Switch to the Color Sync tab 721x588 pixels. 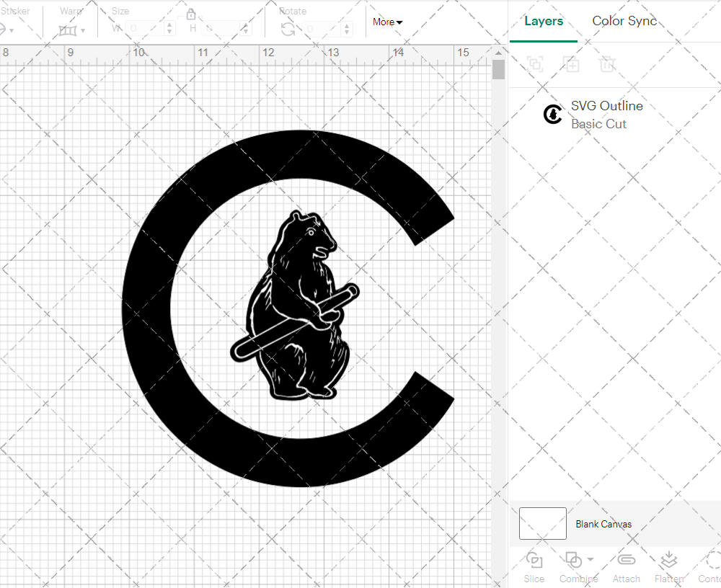[624, 21]
